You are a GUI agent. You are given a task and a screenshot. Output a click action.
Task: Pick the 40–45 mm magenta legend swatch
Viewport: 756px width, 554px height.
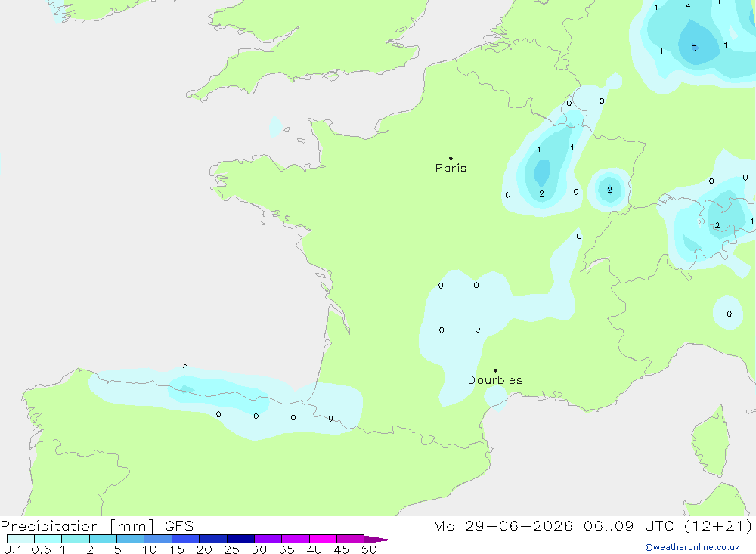tap(323, 539)
